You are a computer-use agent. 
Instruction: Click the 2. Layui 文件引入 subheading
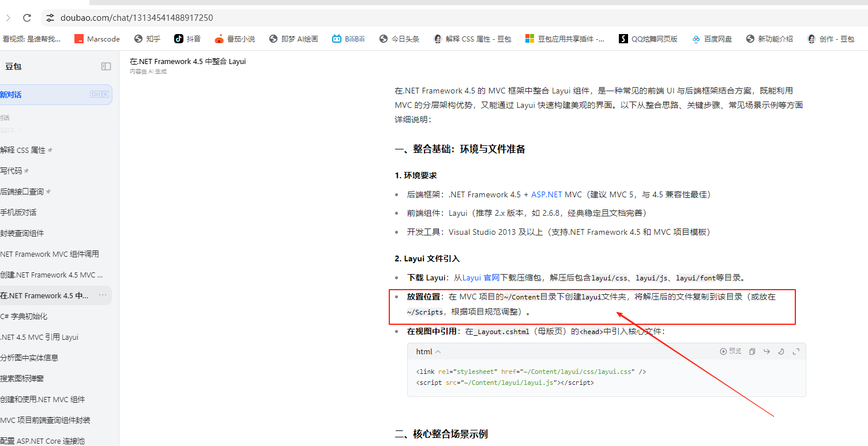coord(427,258)
